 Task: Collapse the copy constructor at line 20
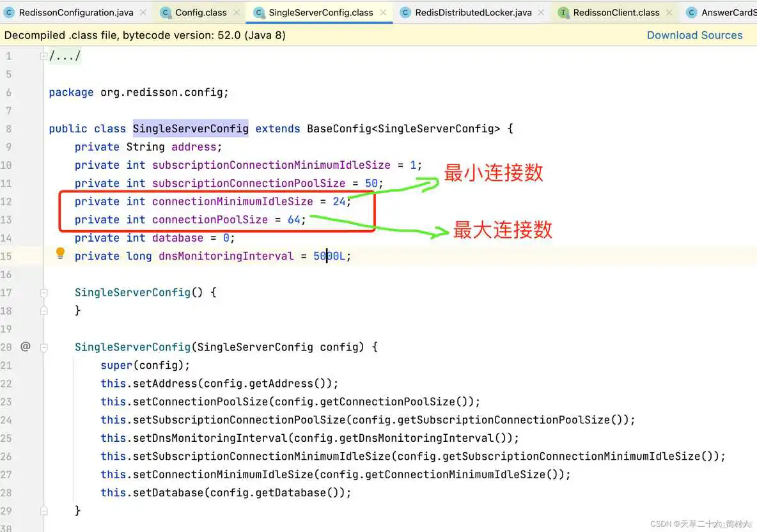pos(43,346)
